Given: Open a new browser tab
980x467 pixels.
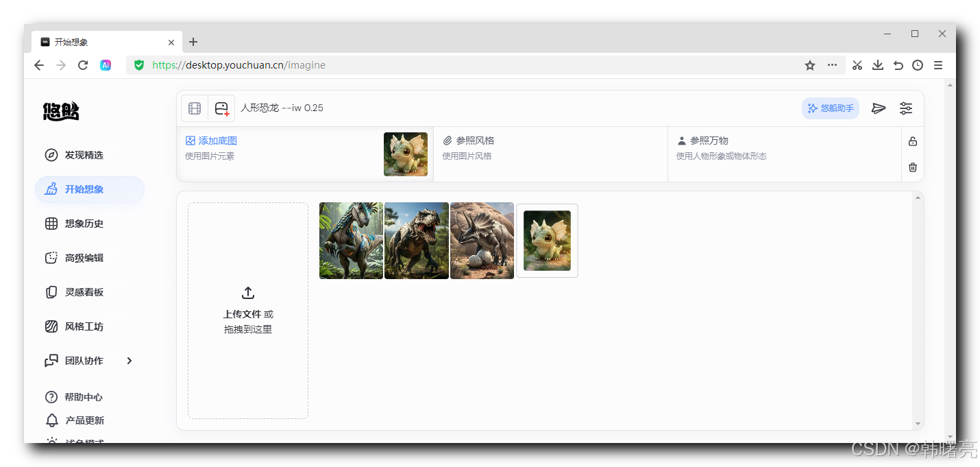Looking at the screenshot, I should click(x=193, y=42).
